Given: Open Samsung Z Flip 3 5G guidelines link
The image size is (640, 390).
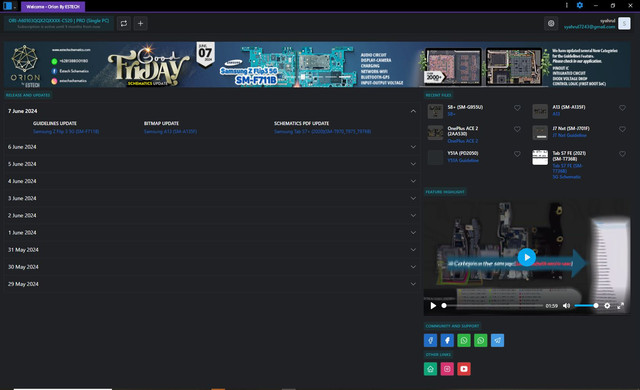Looking at the screenshot, I should pos(66,131).
